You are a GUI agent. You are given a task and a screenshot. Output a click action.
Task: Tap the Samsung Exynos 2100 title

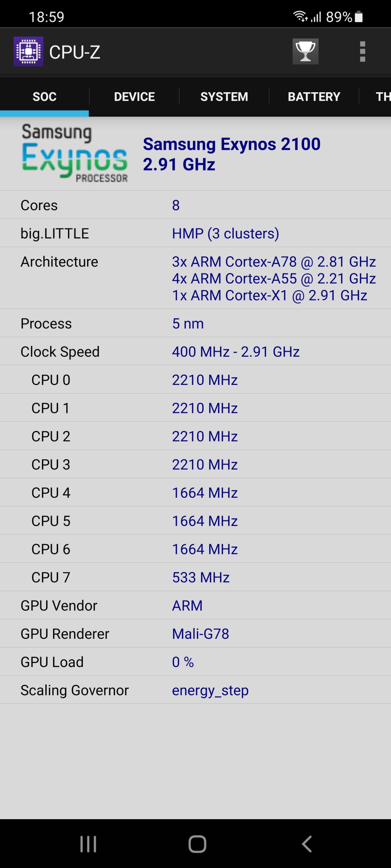(231, 144)
